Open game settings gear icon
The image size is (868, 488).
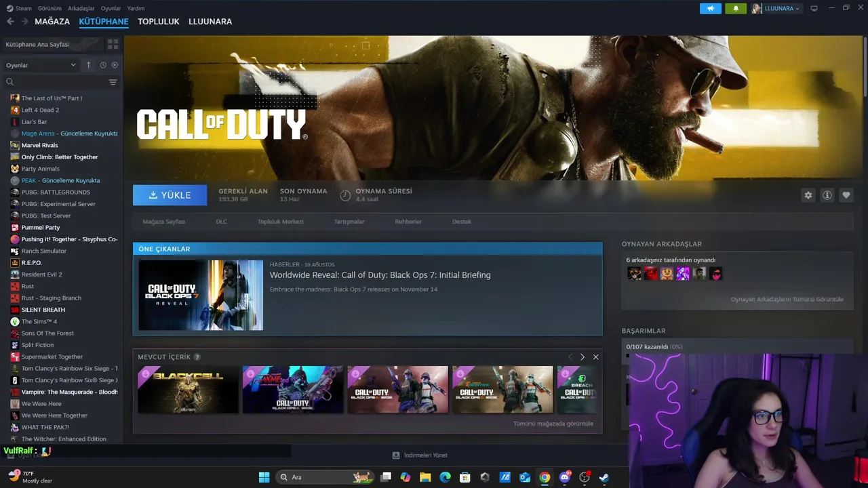pos(808,195)
